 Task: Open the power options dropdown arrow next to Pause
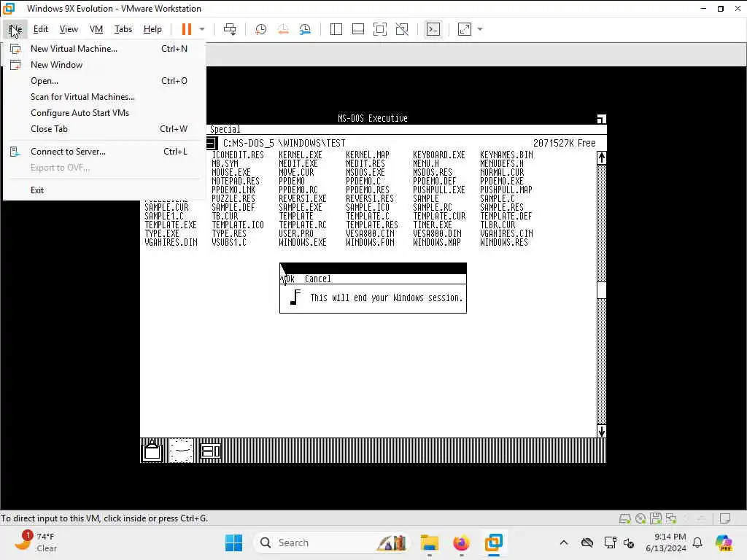pyautogui.click(x=202, y=29)
